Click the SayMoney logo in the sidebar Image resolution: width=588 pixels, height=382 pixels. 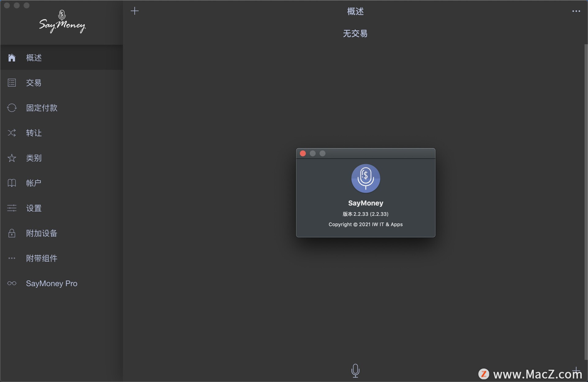pos(62,22)
